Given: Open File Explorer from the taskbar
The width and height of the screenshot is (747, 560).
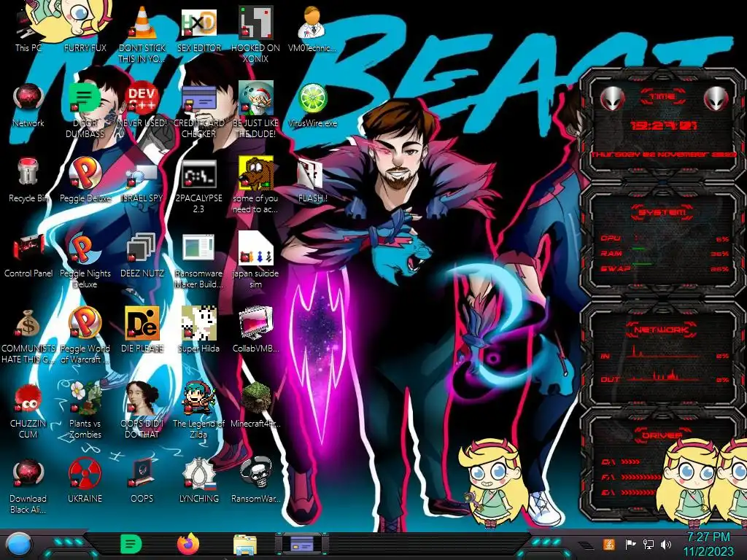Looking at the screenshot, I should coord(245,545).
